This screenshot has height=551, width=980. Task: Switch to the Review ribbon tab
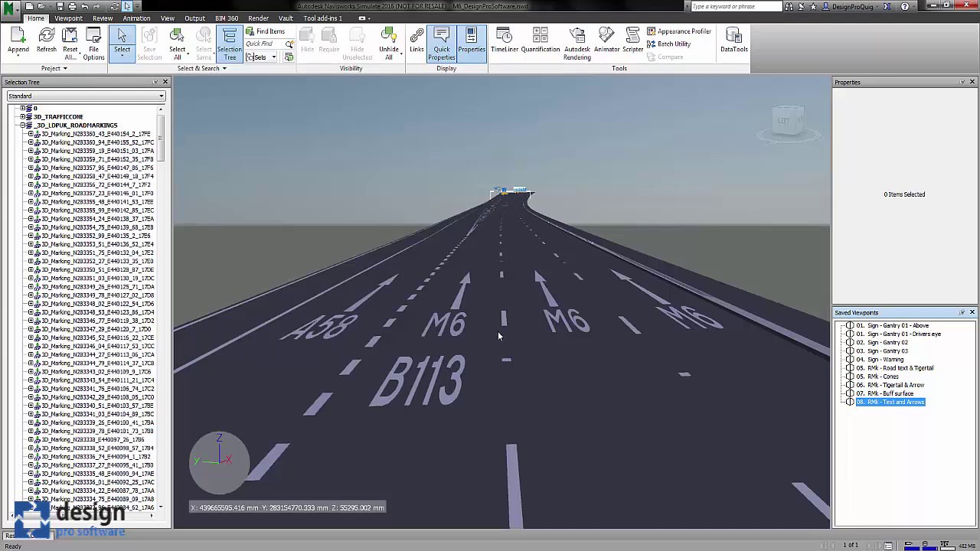tap(103, 18)
